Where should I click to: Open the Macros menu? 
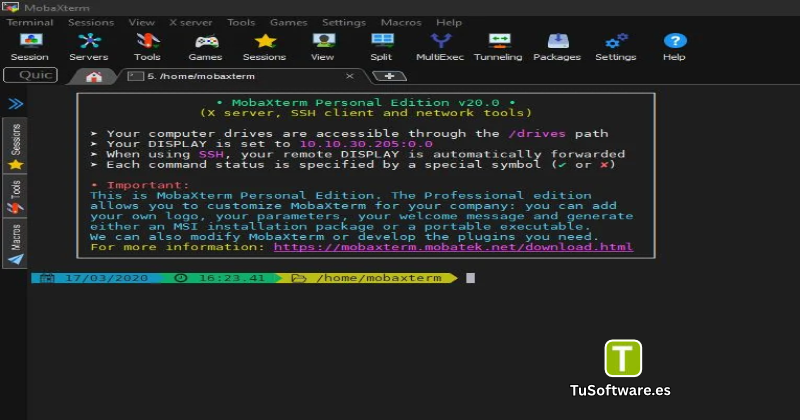[x=401, y=22]
